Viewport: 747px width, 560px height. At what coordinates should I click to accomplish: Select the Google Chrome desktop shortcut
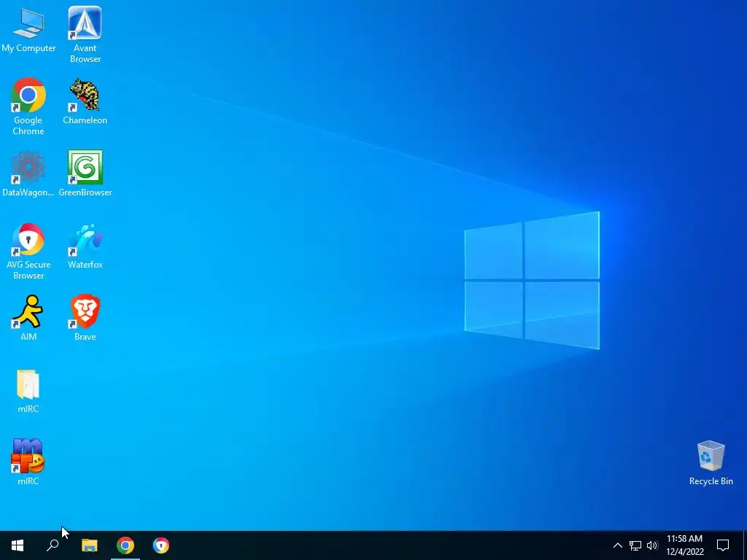pyautogui.click(x=28, y=106)
